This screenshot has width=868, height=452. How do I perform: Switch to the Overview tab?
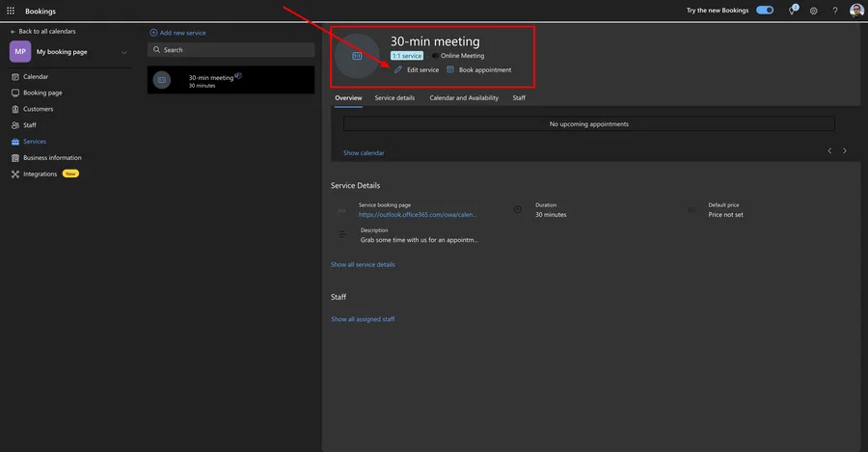click(348, 98)
